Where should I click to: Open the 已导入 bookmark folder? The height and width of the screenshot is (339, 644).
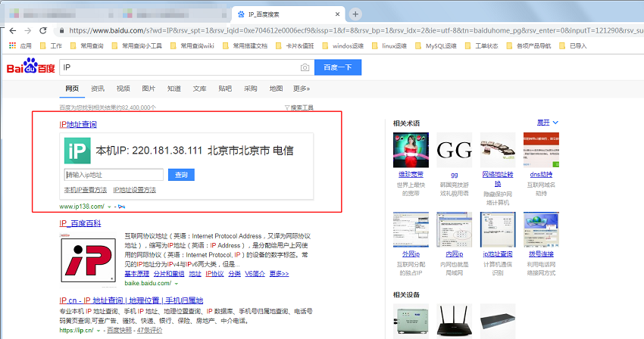(x=573, y=45)
